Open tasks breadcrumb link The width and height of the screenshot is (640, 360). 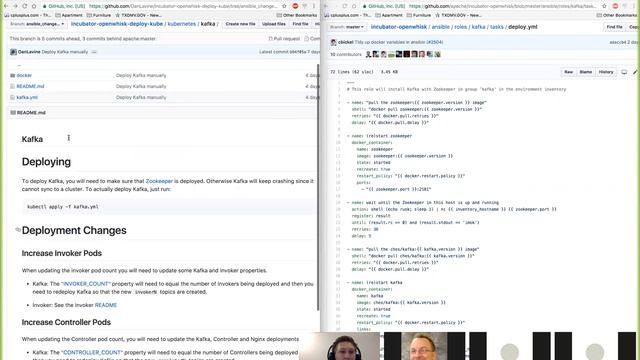pyautogui.click(x=497, y=27)
